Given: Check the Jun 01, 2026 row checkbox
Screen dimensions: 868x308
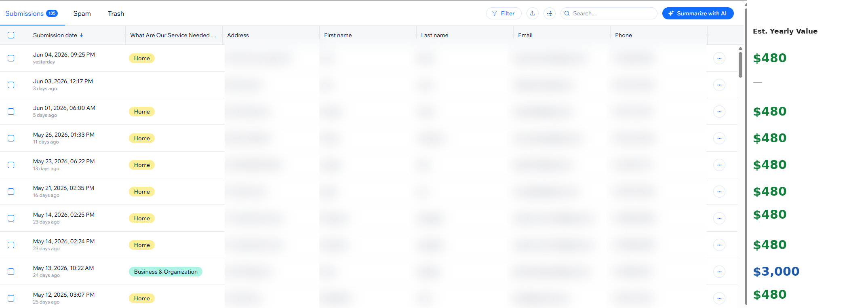Looking at the screenshot, I should tap(11, 112).
